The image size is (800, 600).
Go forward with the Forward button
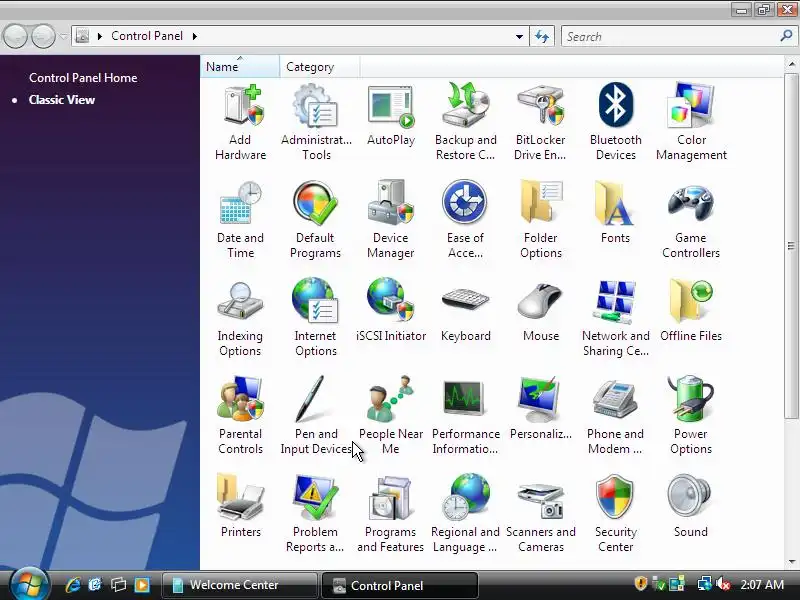43,36
